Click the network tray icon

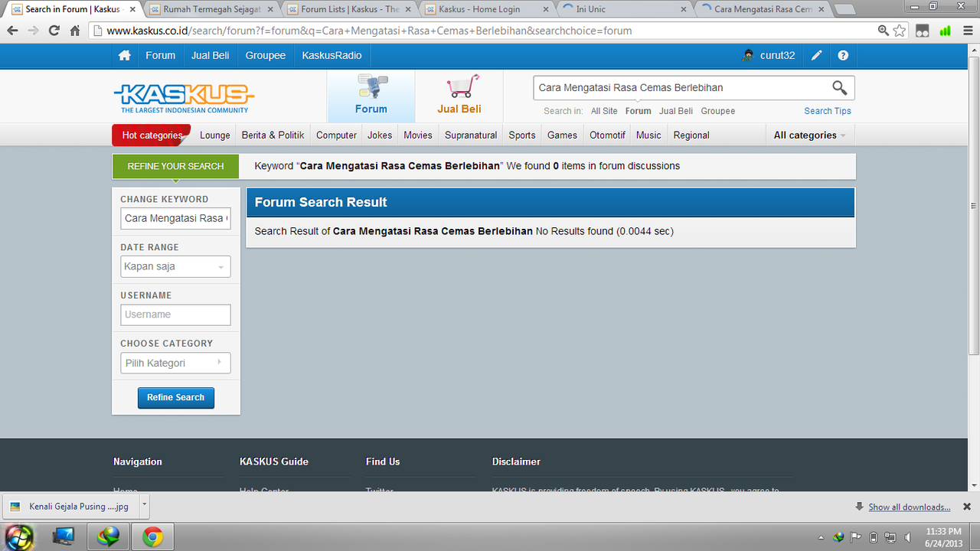coord(890,537)
